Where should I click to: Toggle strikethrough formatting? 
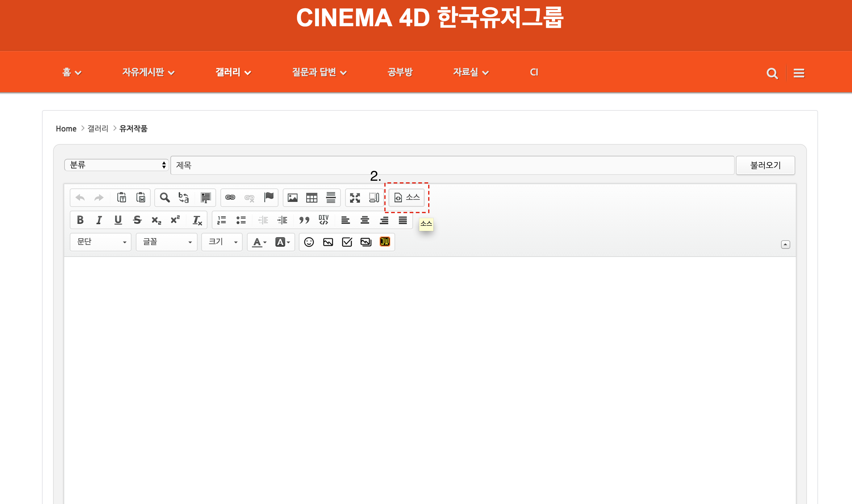pos(137,220)
